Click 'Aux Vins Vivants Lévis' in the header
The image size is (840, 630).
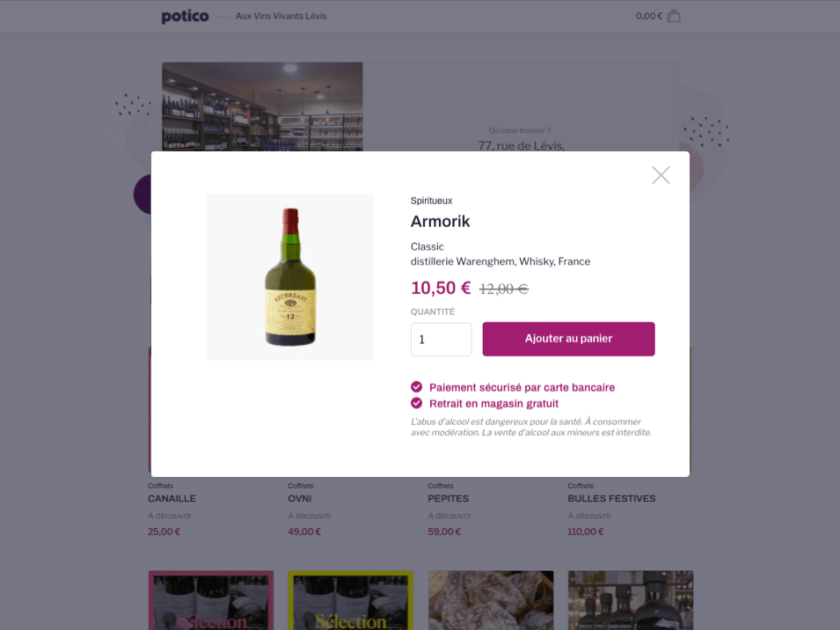coord(279,15)
